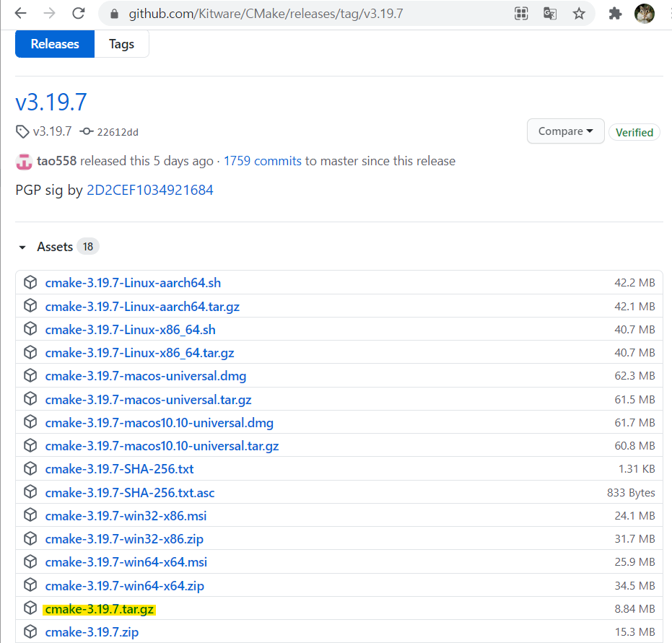Select the 833 Bytes size text

click(x=631, y=493)
